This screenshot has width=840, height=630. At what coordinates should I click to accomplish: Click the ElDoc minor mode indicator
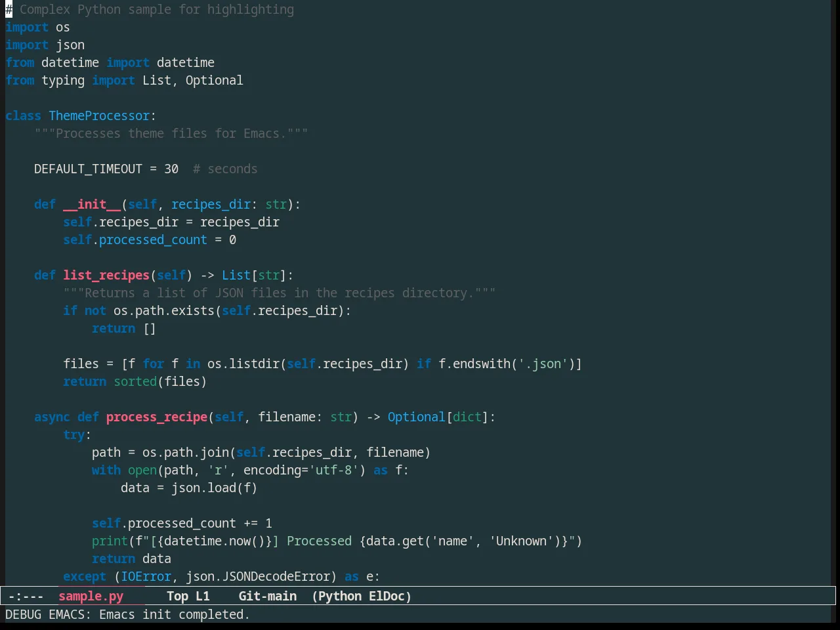coord(387,596)
